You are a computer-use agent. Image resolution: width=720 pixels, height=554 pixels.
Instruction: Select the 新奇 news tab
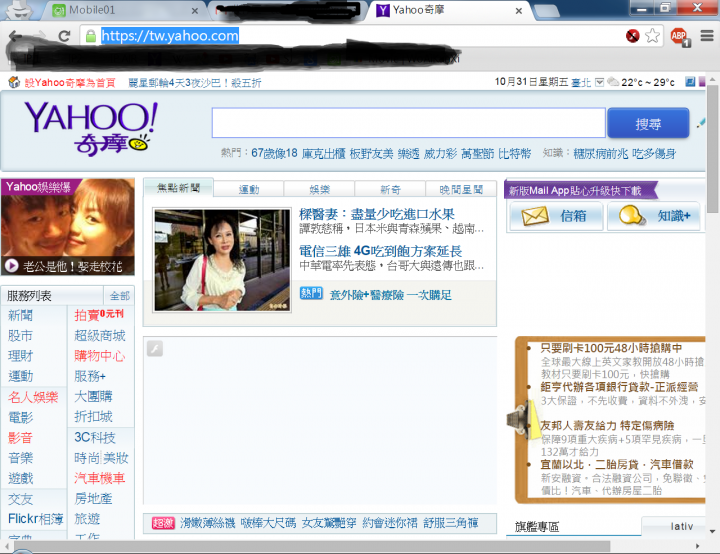(390, 189)
